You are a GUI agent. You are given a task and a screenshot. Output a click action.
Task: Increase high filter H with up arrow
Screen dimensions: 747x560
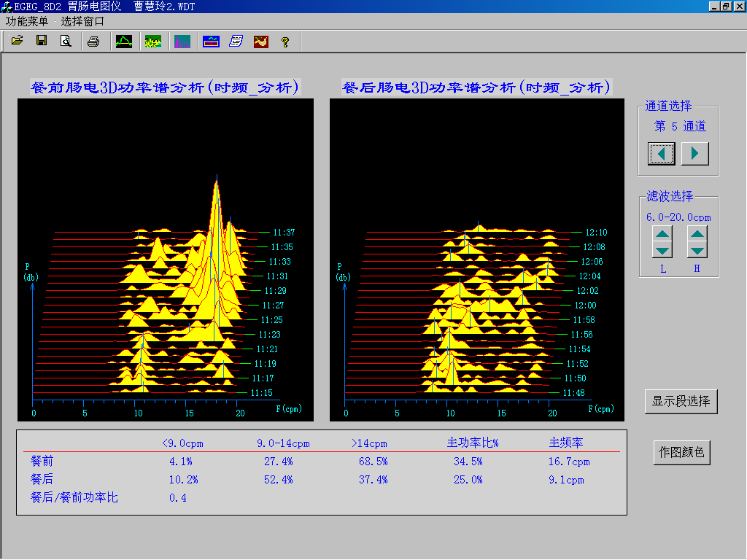697,234
